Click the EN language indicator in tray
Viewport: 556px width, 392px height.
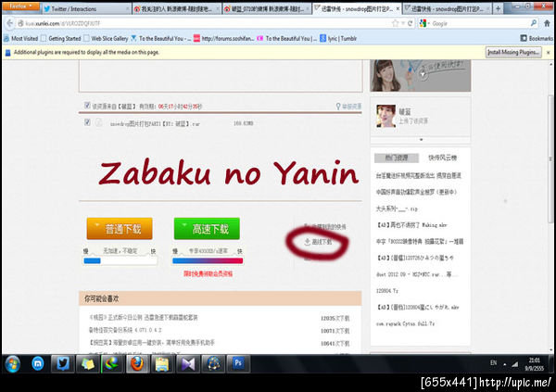[x=493, y=363]
